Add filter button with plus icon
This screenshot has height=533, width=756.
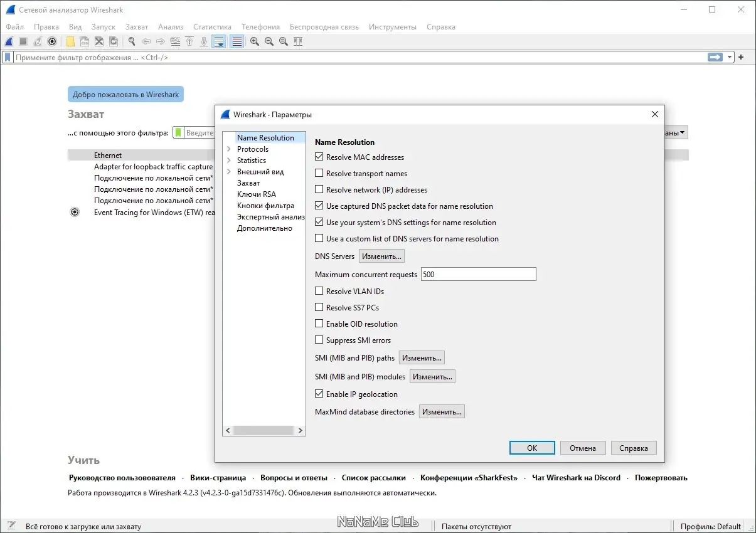tap(741, 57)
